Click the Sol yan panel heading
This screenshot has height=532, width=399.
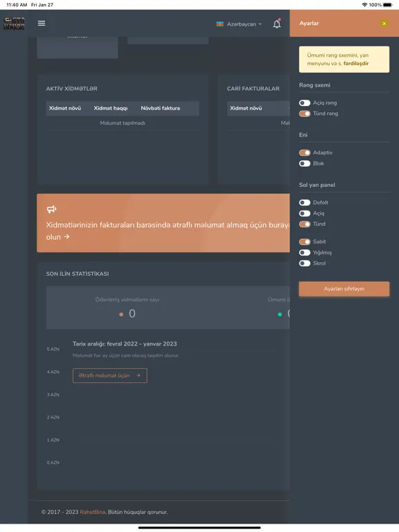click(x=317, y=185)
